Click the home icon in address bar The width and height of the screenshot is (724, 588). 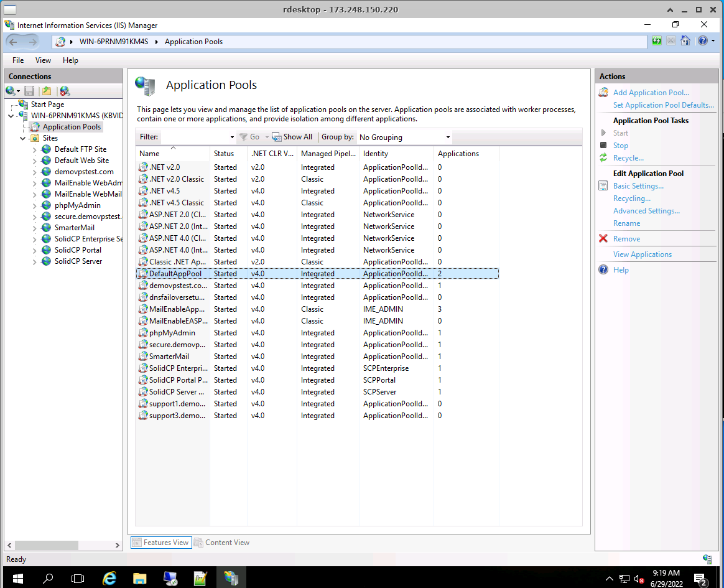point(685,40)
